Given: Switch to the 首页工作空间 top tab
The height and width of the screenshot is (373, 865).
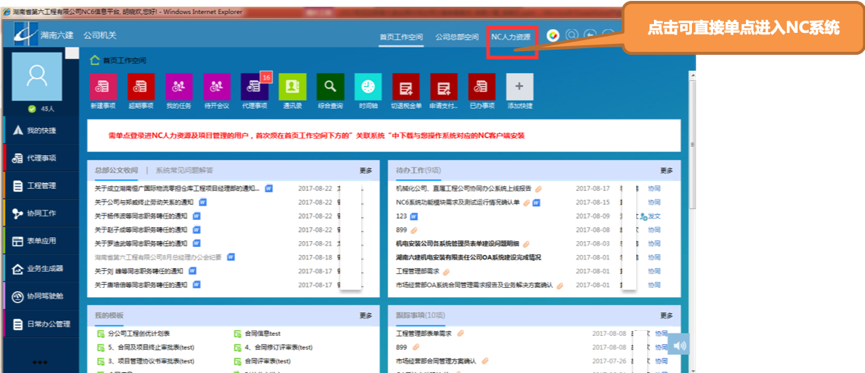Looking at the screenshot, I should tap(401, 37).
